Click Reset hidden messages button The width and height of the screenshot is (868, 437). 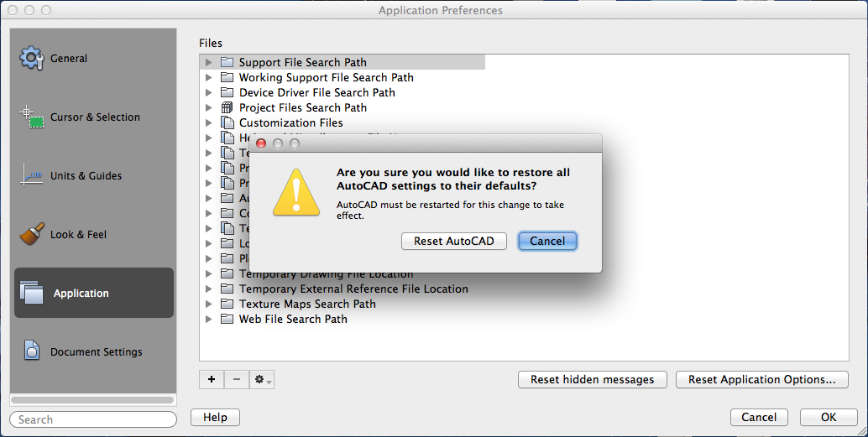593,379
